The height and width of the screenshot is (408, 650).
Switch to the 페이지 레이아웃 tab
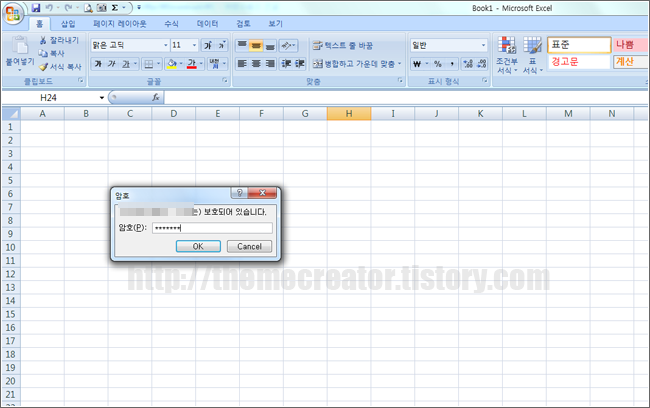coord(119,24)
